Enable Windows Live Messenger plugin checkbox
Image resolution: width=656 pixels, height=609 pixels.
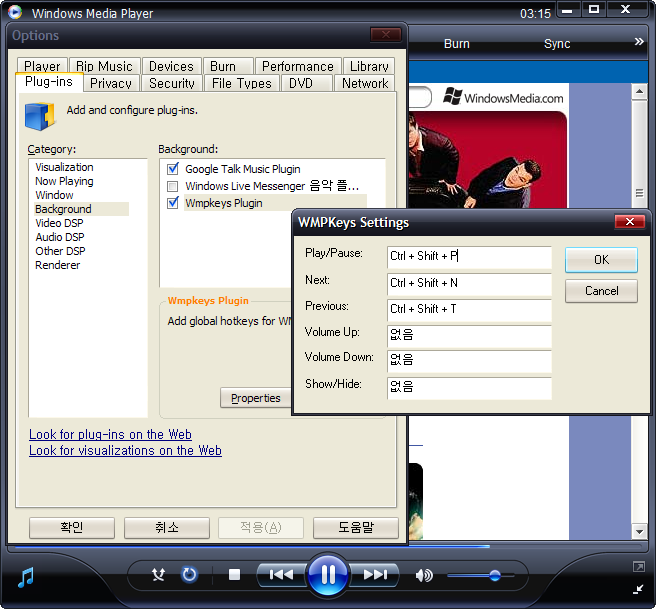(x=172, y=186)
